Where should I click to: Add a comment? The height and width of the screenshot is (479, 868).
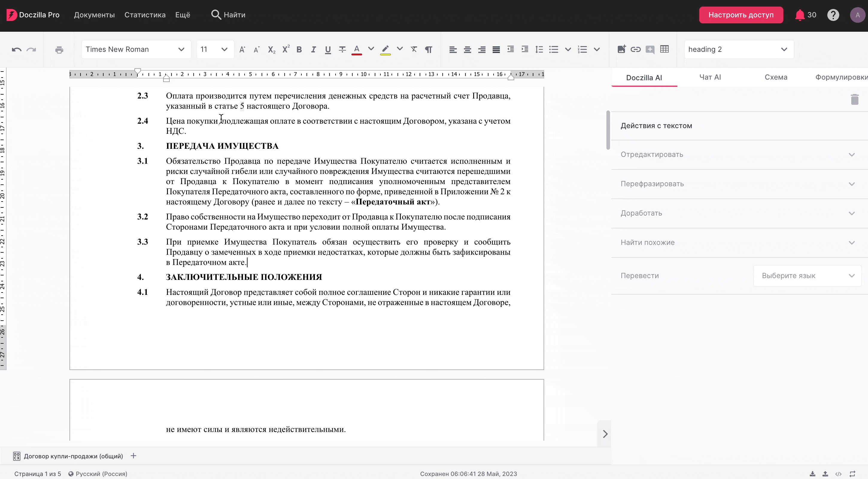click(650, 50)
